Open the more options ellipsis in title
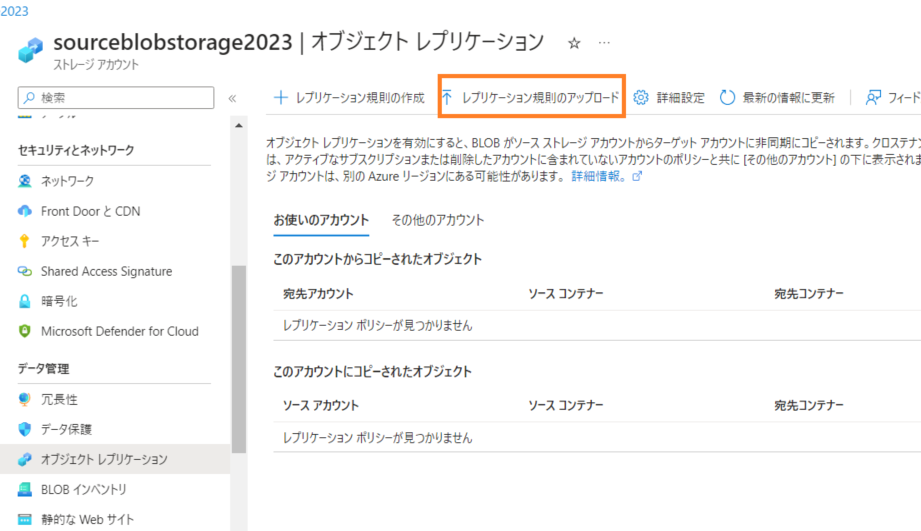The width and height of the screenshot is (921, 531). point(604,43)
